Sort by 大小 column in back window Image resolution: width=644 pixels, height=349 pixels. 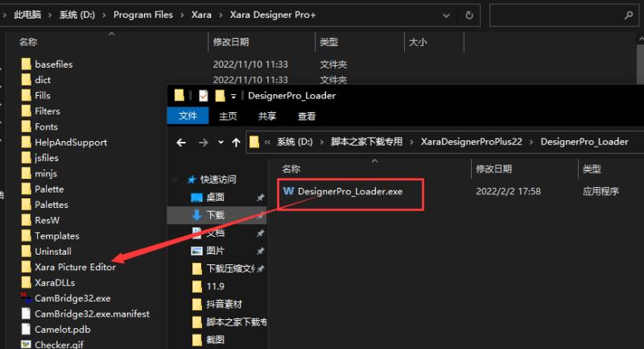[x=418, y=42]
